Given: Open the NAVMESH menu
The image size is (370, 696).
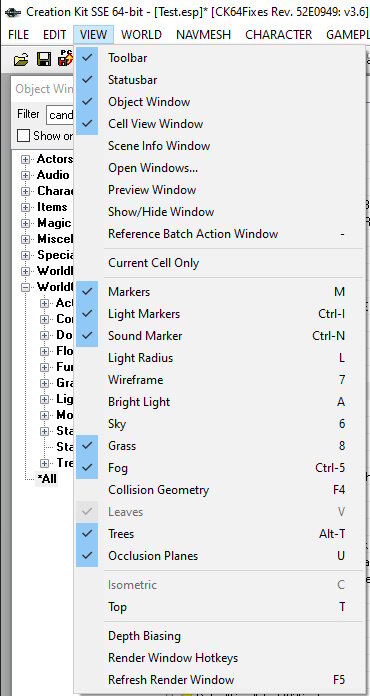Looking at the screenshot, I should click(204, 35).
